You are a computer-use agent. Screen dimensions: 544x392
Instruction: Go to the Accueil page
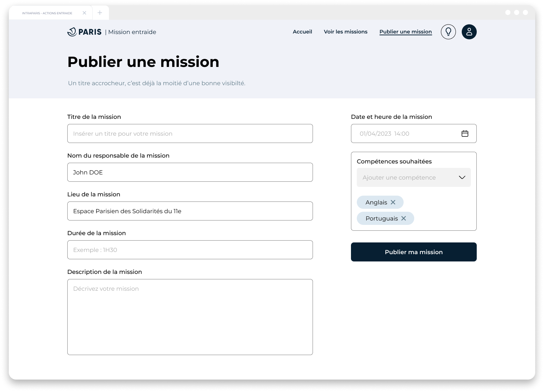tap(302, 32)
